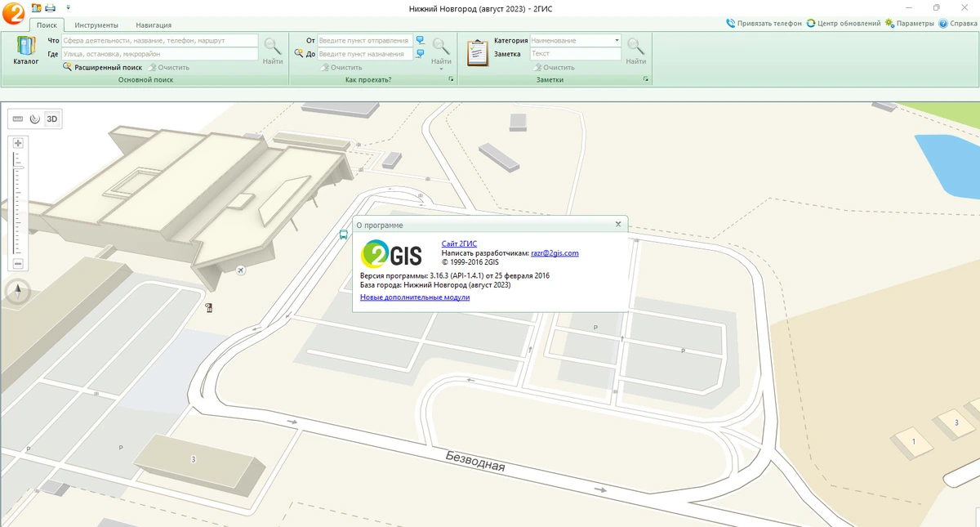This screenshot has height=527, width=980.
Task: Click the Безводная street label
Action: tap(475, 462)
